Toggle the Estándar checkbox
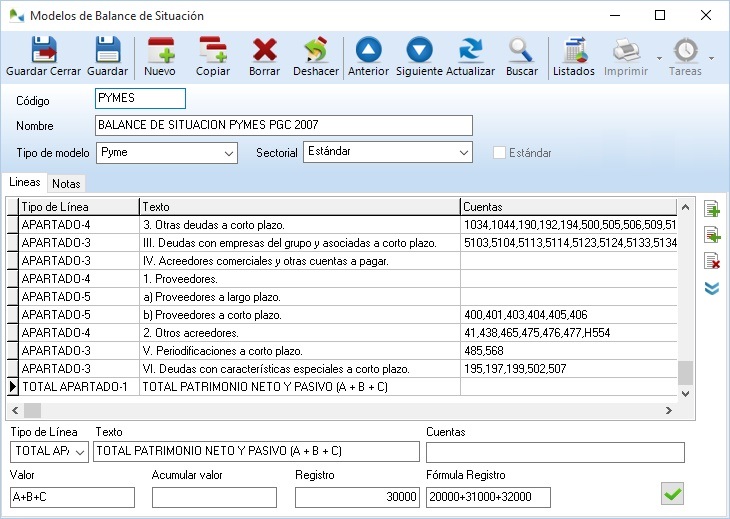 coord(500,153)
